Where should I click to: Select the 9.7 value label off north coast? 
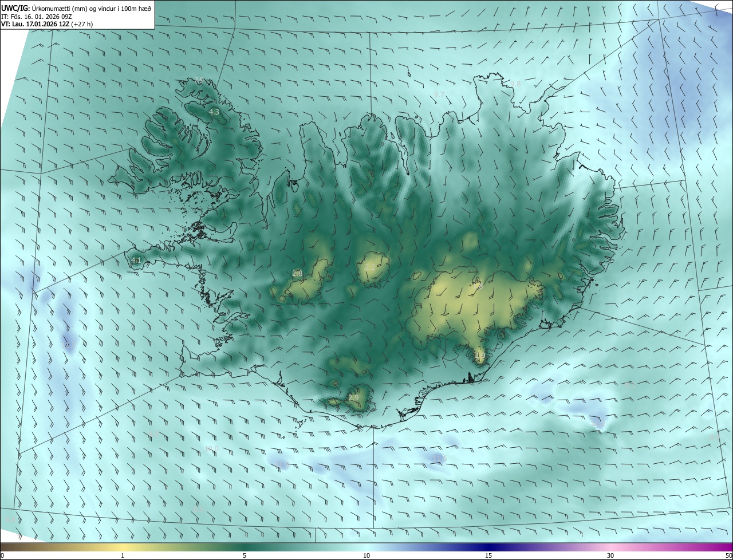tap(439, 94)
